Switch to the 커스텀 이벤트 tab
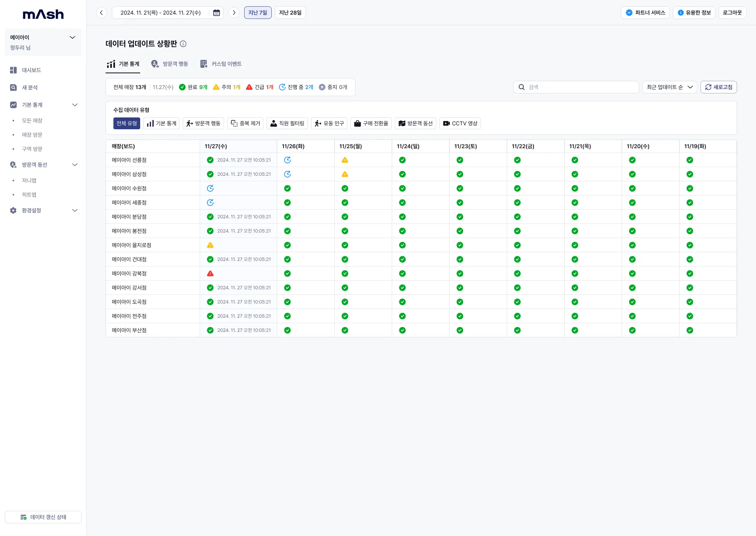Image resolution: width=756 pixels, height=536 pixels. point(221,64)
